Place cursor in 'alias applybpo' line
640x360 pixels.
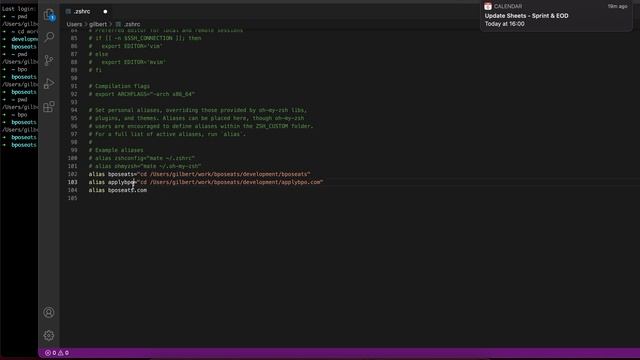tap(206, 182)
